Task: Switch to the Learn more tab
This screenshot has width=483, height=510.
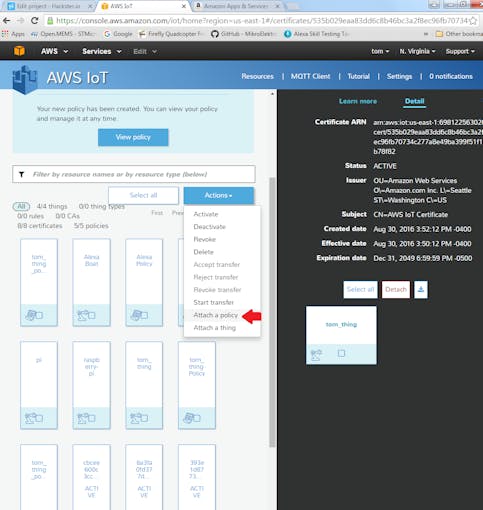Action: click(x=358, y=101)
